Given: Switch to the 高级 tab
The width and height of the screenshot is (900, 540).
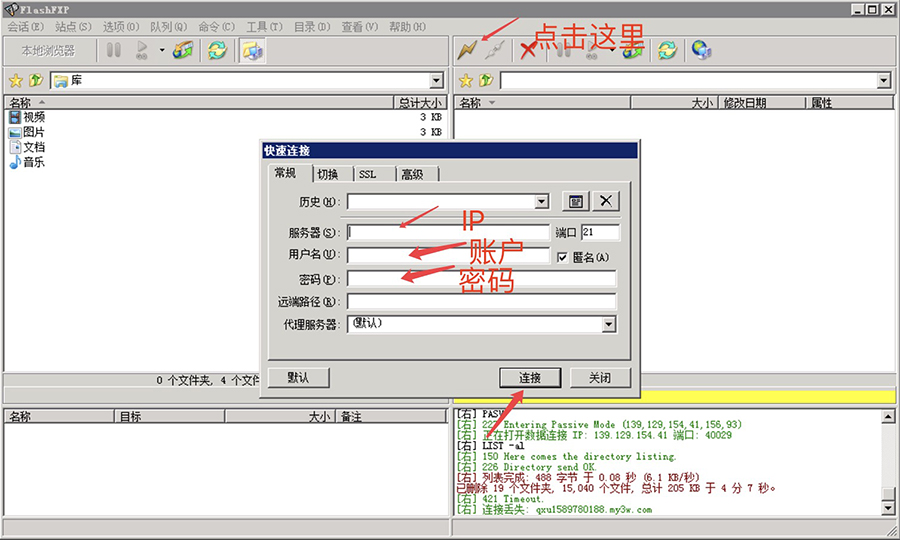Looking at the screenshot, I should tap(417, 174).
